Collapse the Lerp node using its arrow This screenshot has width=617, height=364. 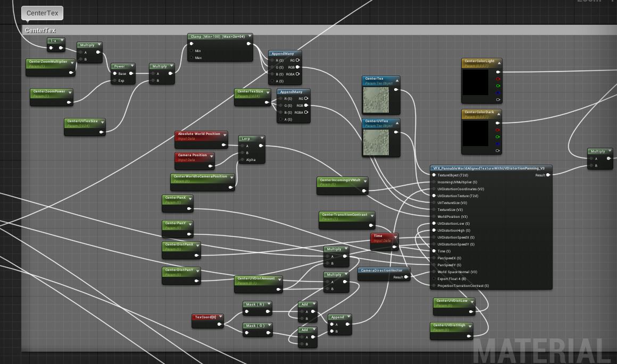coord(261,139)
